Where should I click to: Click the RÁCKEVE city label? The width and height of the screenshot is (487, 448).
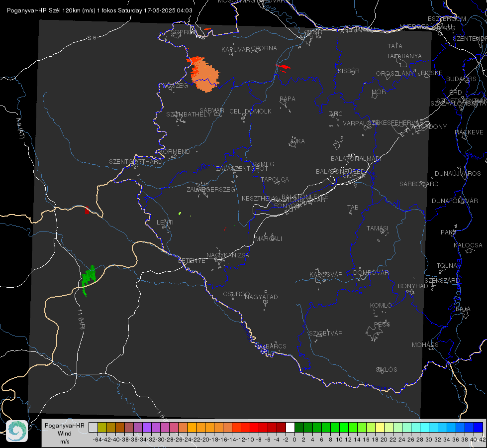[x=469, y=132]
